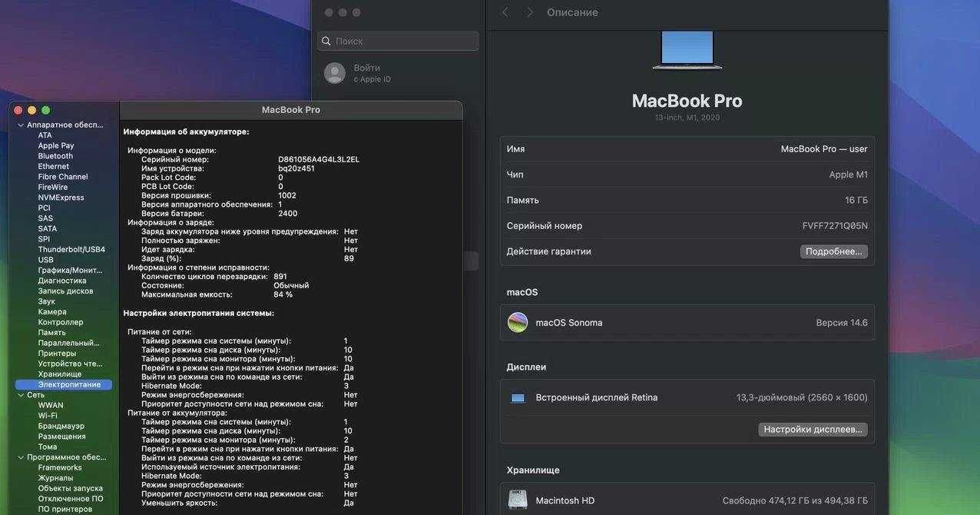Select Звук in the sidebar
The width and height of the screenshot is (980, 515).
(x=47, y=301)
